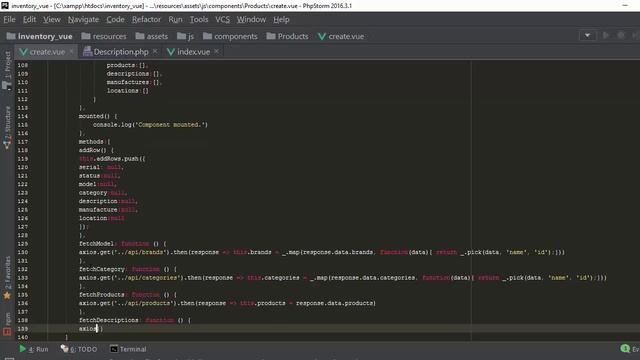Click line number 139 in gutter
This screenshot has height=360, width=640.
pos(23,329)
